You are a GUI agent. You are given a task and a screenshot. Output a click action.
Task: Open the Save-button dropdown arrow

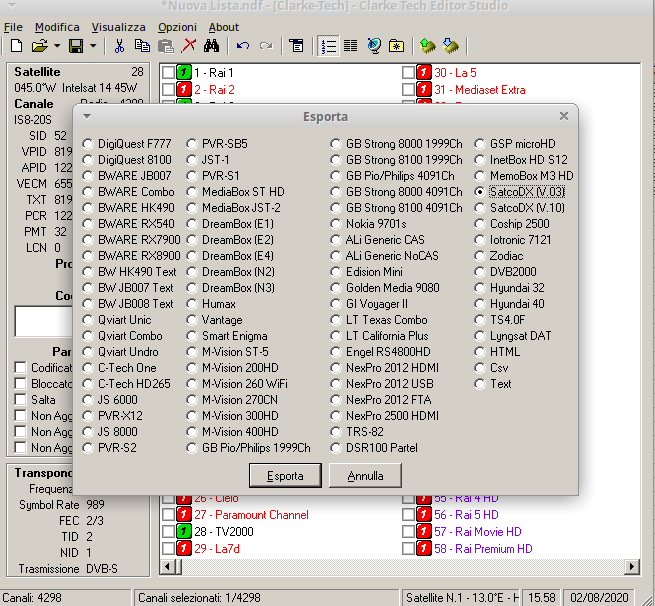(93, 46)
